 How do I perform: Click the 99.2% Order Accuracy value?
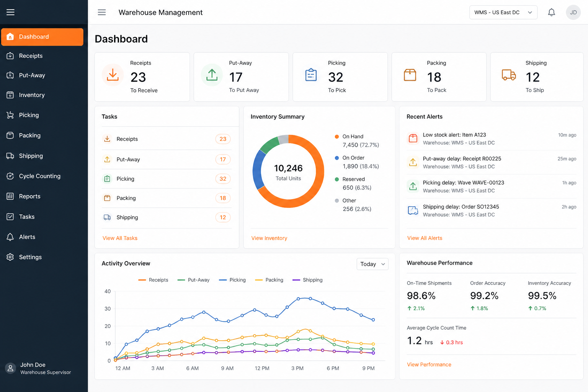(484, 296)
